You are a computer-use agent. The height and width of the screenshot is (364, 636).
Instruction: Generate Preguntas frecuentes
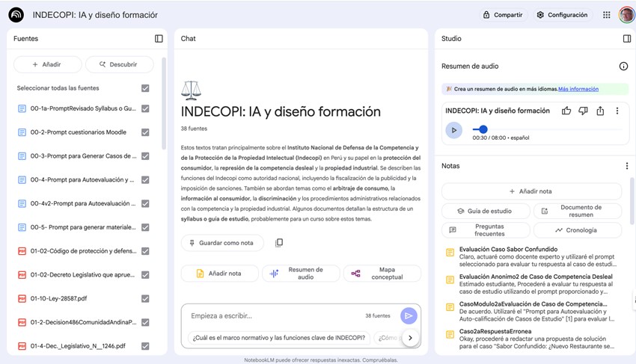pos(486,230)
